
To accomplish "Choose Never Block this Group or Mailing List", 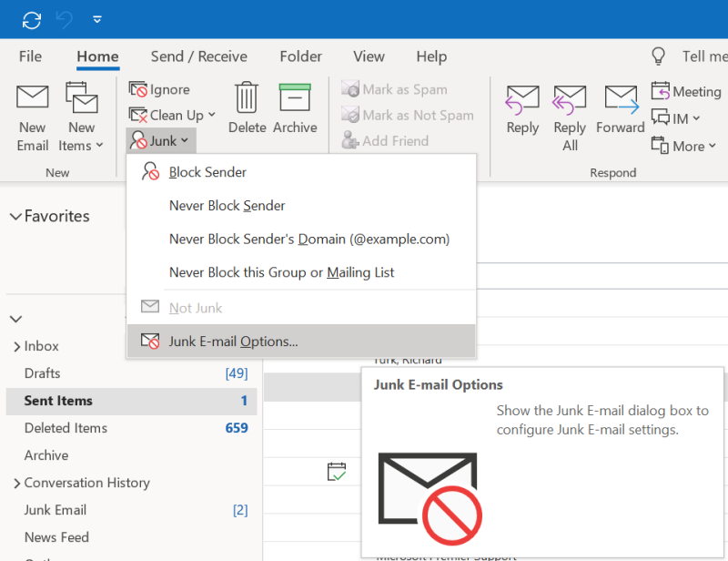I will [301, 272].
